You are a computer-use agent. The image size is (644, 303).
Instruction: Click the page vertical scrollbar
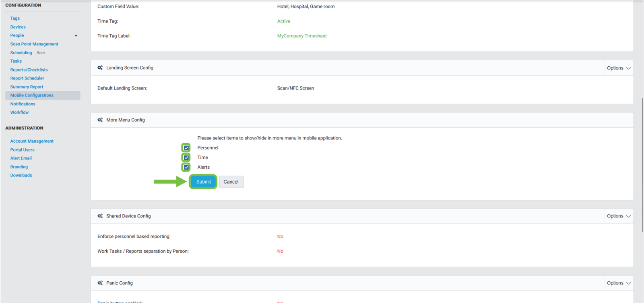[642, 165]
